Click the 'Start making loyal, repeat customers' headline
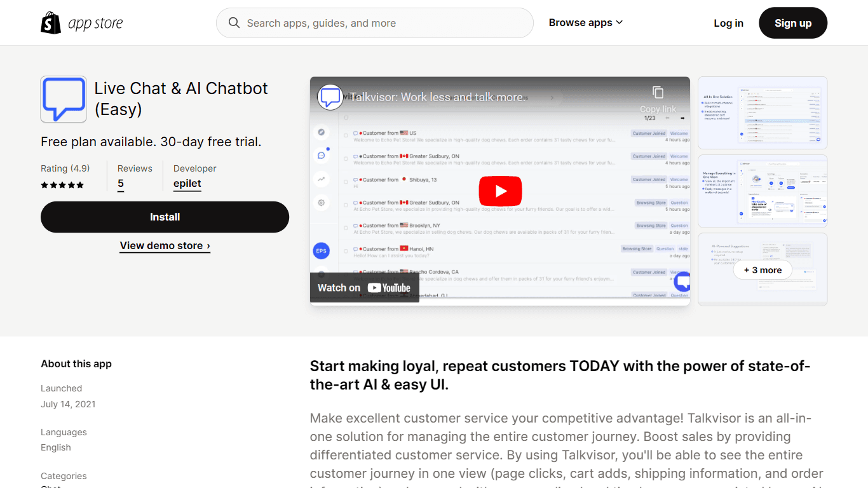The height and width of the screenshot is (488, 868). (x=560, y=375)
